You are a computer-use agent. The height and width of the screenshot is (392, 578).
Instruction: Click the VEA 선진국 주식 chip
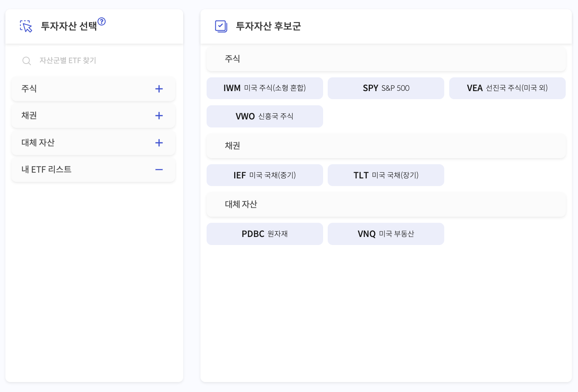507,88
